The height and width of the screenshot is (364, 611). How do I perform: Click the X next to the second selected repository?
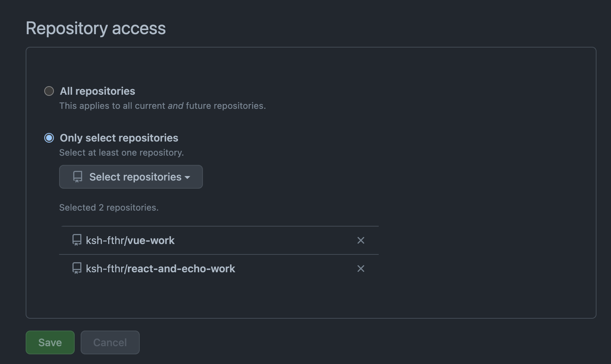361,269
